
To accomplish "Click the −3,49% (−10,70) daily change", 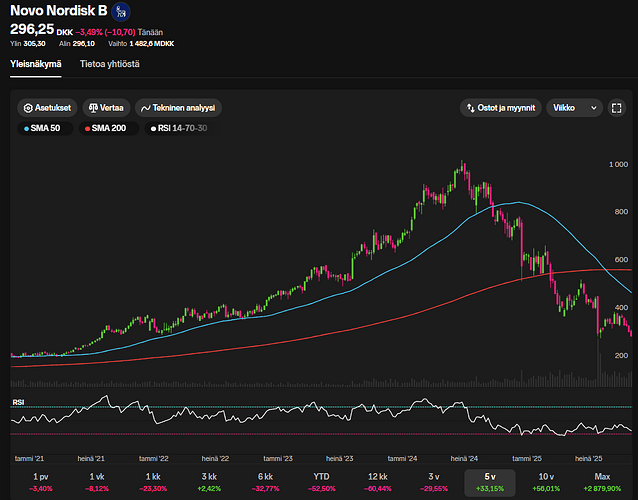I will pos(105,32).
